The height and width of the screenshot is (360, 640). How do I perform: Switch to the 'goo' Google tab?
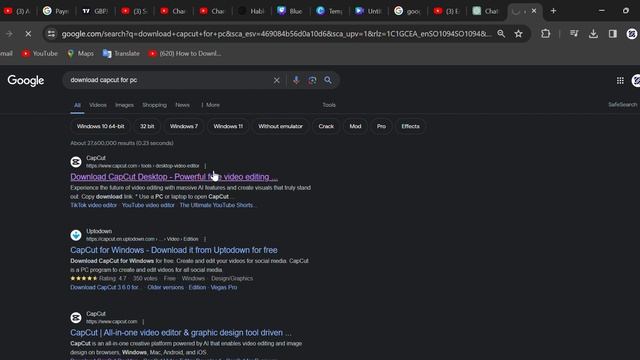(408, 11)
